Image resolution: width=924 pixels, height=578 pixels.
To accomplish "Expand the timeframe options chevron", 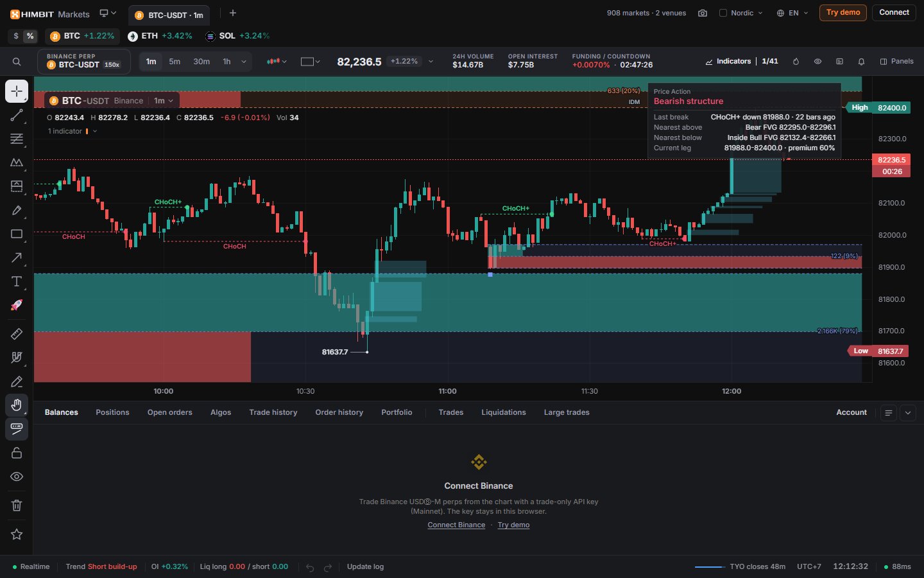I will (x=244, y=62).
